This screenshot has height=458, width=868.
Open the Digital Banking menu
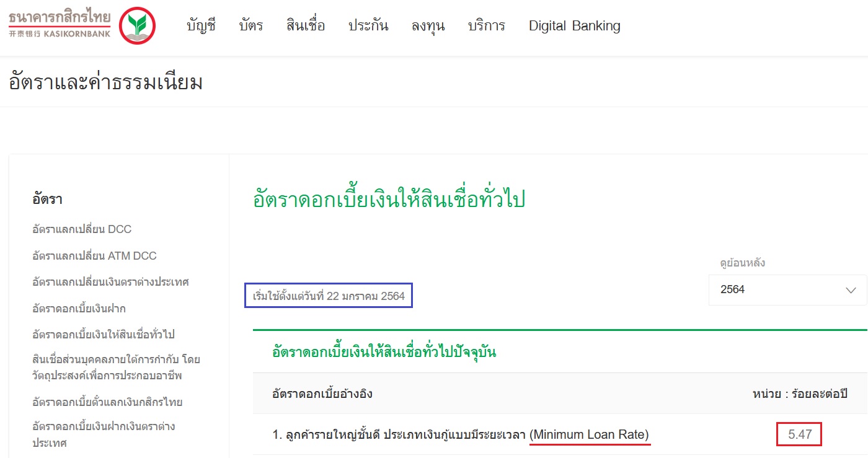(574, 26)
